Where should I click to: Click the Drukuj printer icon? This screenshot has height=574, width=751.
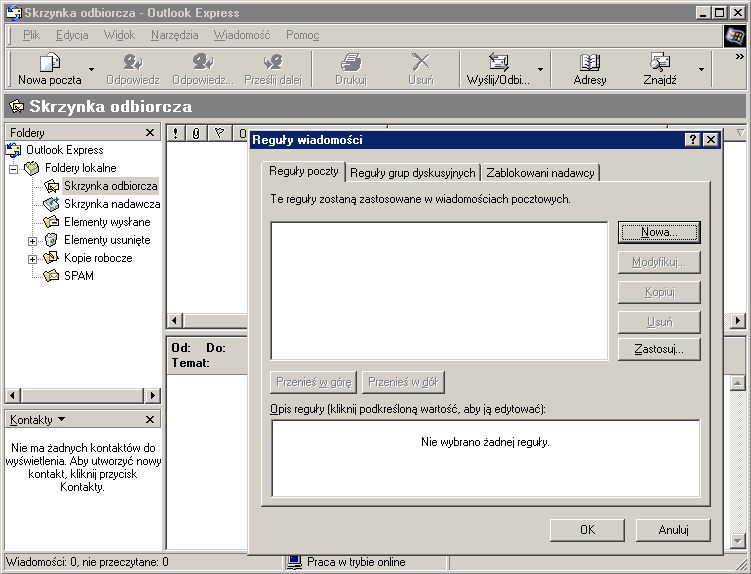point(351,63)
